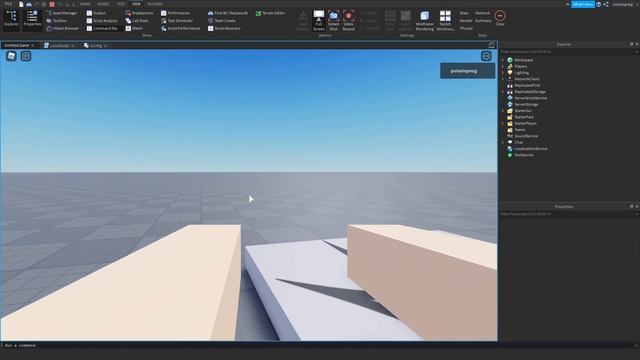This screenshot has width=640, height=360.
Task: Open the Toolbox panel
Action: 57,20
